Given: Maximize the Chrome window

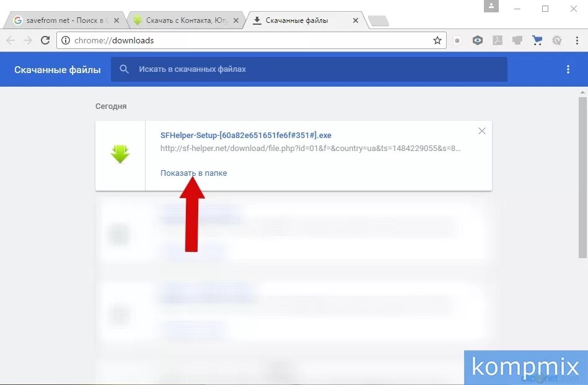Looking at the screenshot, I should [545, 9].
